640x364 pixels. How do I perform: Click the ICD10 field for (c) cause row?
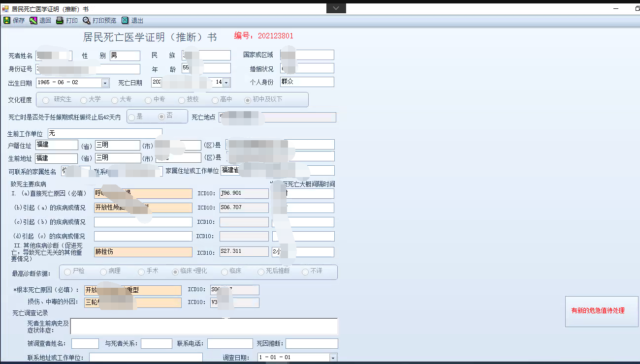[x=244, y=222]
